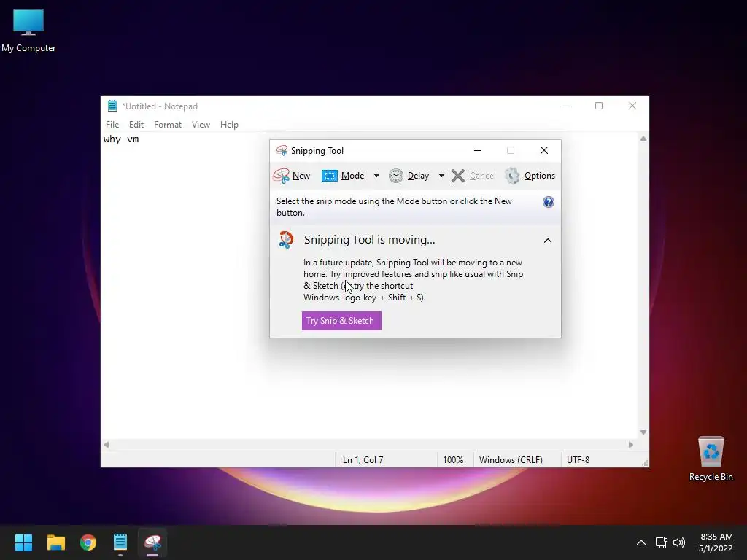747x560 pixels.
Task: Open File Explorer from taskbar
Action: coord(55,542)
